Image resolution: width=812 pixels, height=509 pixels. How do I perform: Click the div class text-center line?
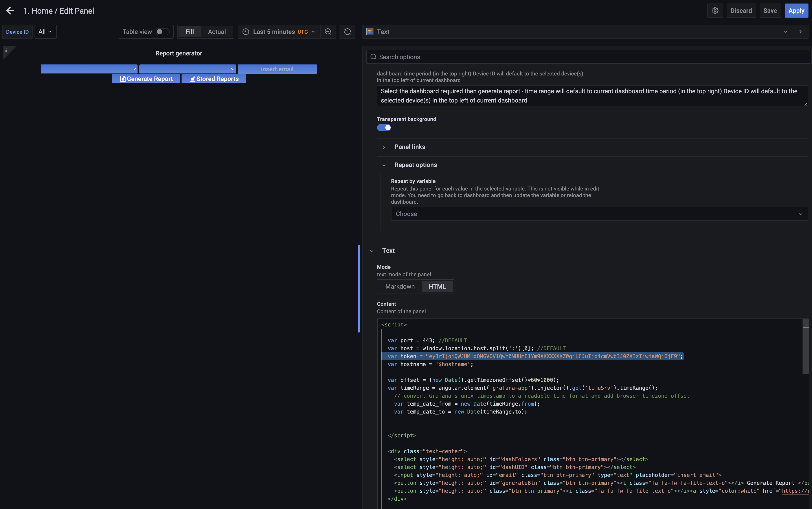pos(427,451)
